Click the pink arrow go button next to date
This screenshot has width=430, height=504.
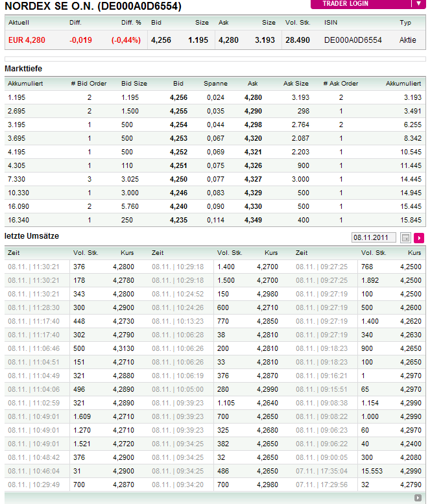[419, 238]
